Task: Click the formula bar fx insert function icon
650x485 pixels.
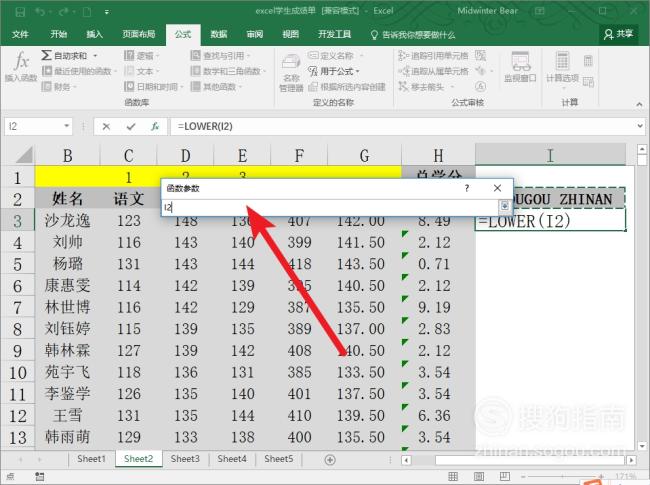Action: point(155,126)
